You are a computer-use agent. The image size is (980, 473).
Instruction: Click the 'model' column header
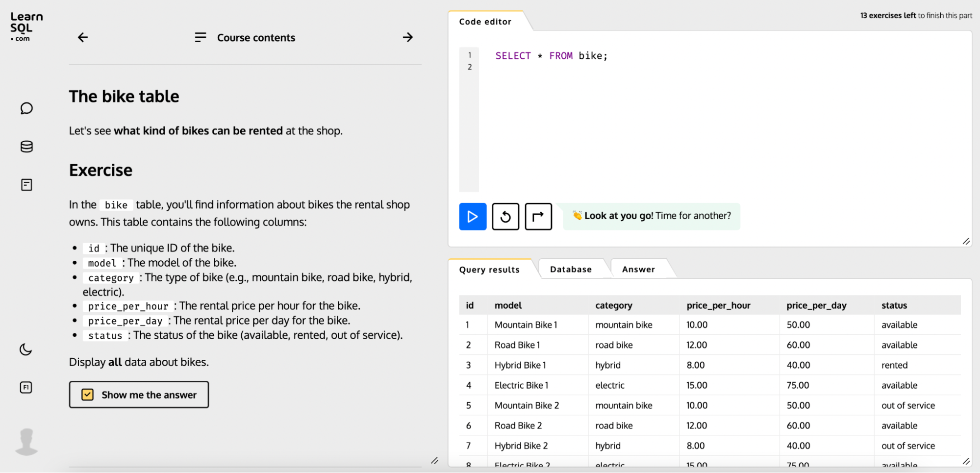508,305
